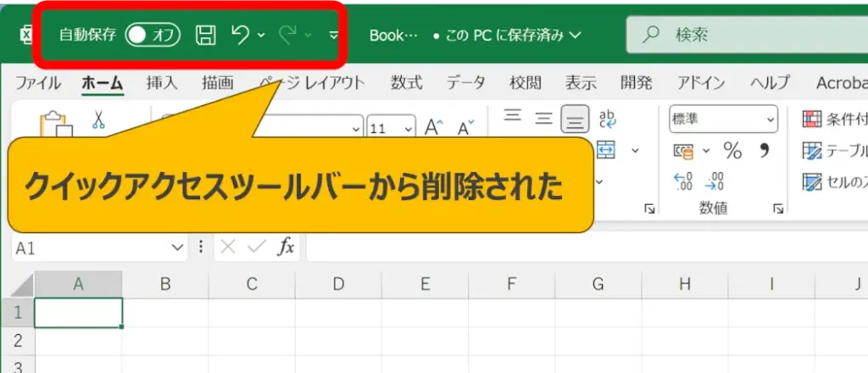Click the decrease decimal icon
The height and width of the screenshot is (373, 868).
[715, 181]
